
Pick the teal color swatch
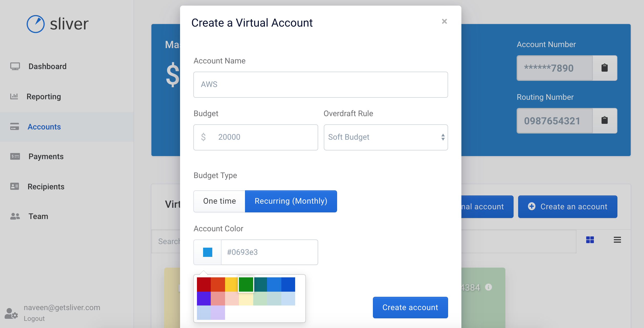pos(260,285)
